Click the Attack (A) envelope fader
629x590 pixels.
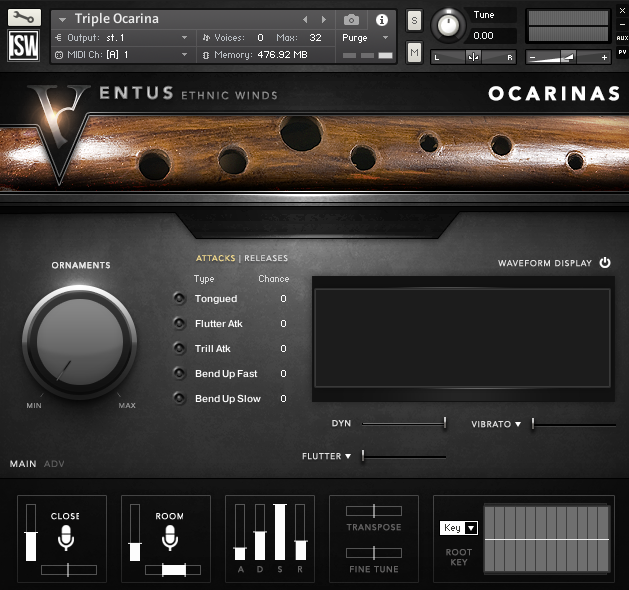(x=240, y=532)
